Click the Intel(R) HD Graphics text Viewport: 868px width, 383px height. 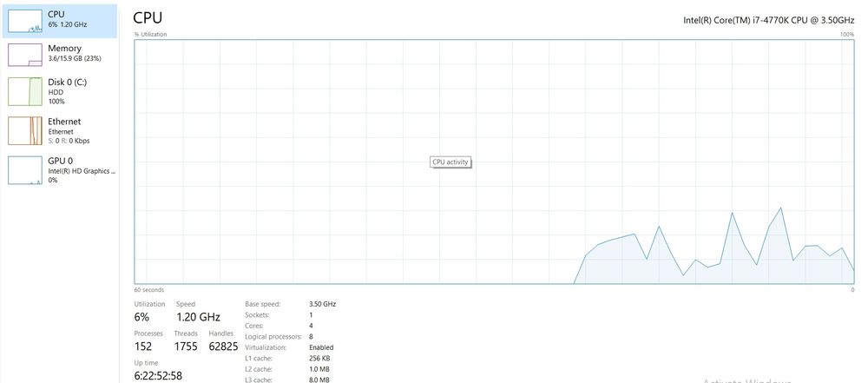coord(82,171)
